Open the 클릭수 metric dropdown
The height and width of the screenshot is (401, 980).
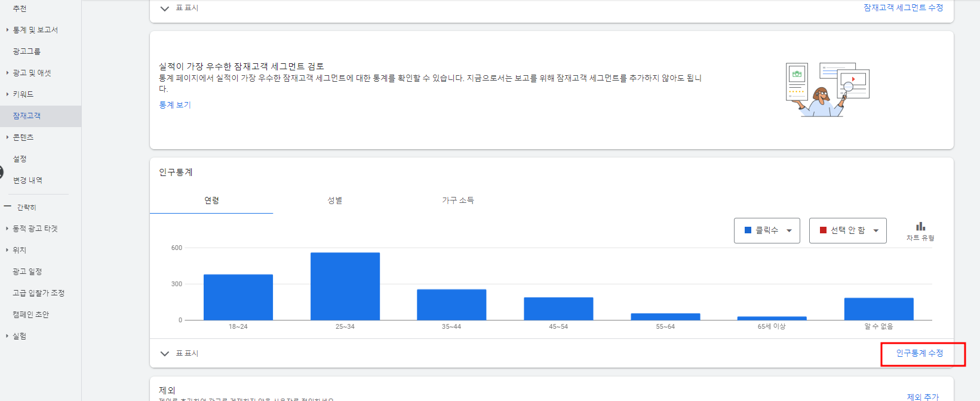(x=767, y=230)
